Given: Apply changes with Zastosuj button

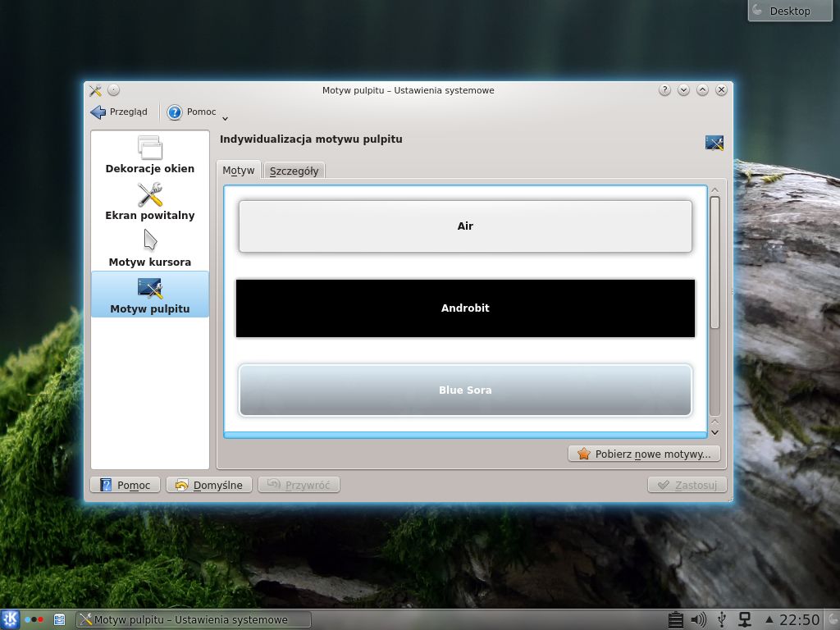Looking at the screenshot, I should (687, 485).
